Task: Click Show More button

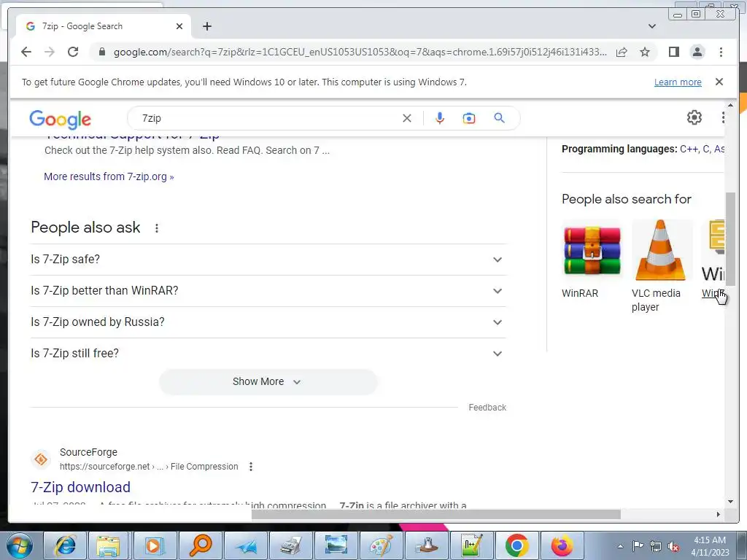Action: [x=268, y=382]
